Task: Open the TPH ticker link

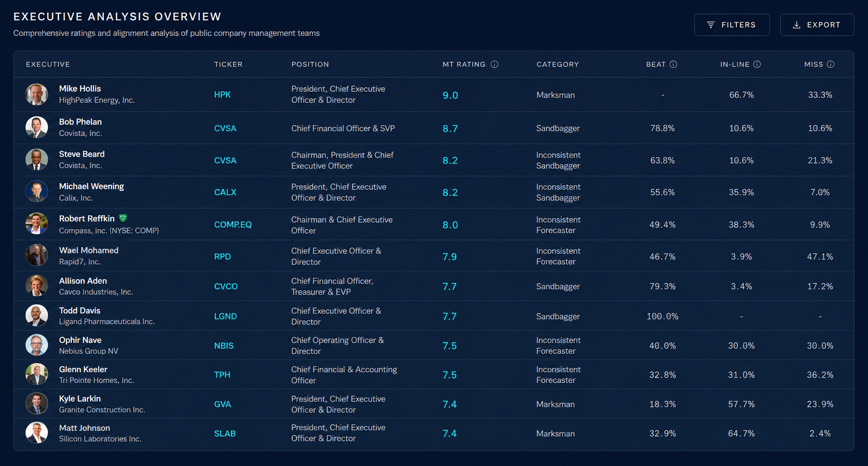Action: [222, 375]
